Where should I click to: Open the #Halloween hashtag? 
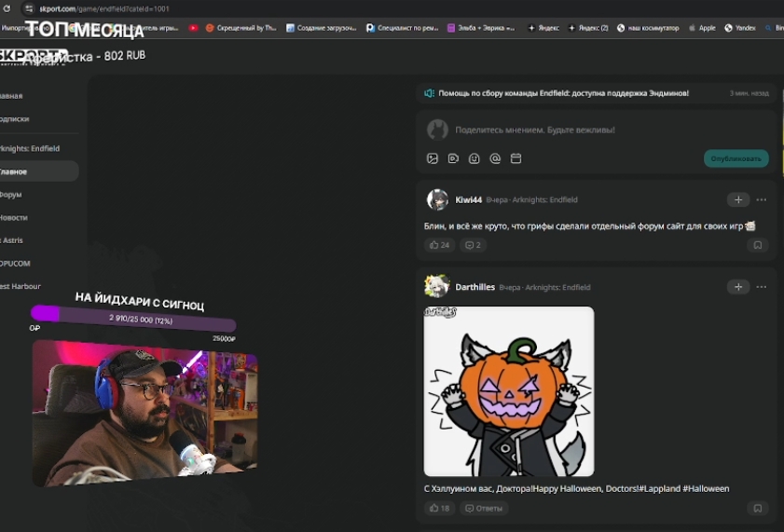tap(706, 488)
